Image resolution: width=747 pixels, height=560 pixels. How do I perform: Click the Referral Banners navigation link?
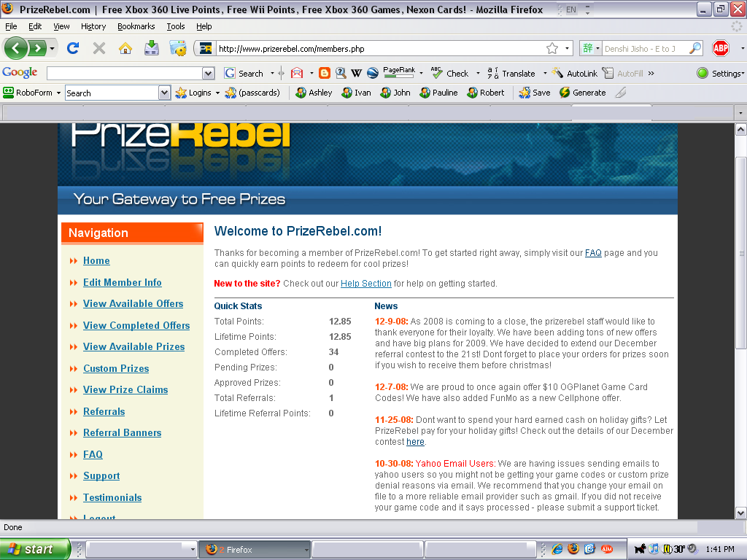click(x=122, y=432)
